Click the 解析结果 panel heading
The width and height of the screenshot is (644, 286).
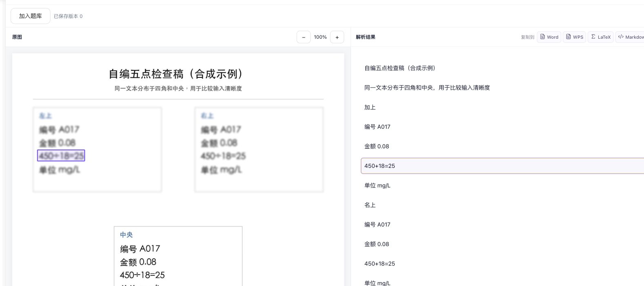(x=366, y=37)
